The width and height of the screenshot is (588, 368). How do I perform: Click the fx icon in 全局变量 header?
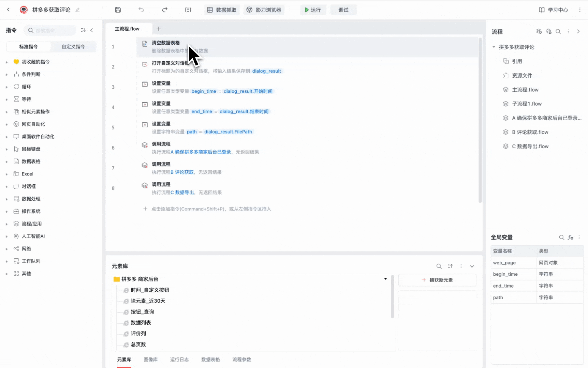click(571, 237)
